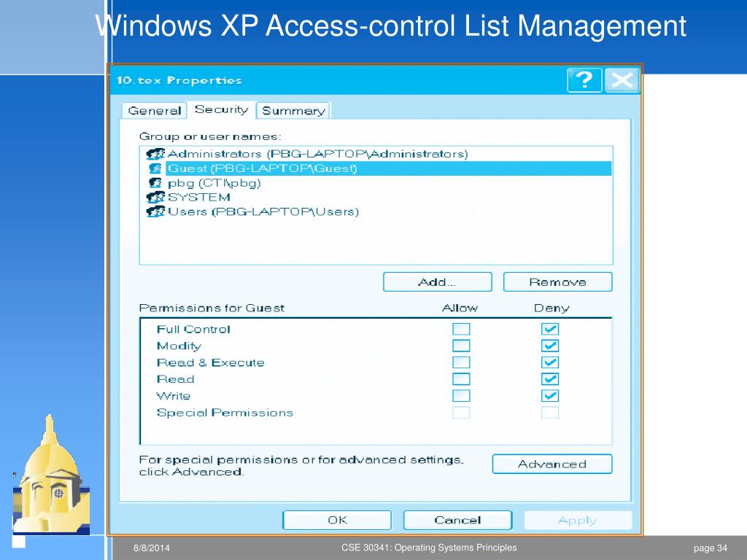Open Advanced permission settings
Image resolution: width=747 pixels, height=560 pixels.
point(552,464)
